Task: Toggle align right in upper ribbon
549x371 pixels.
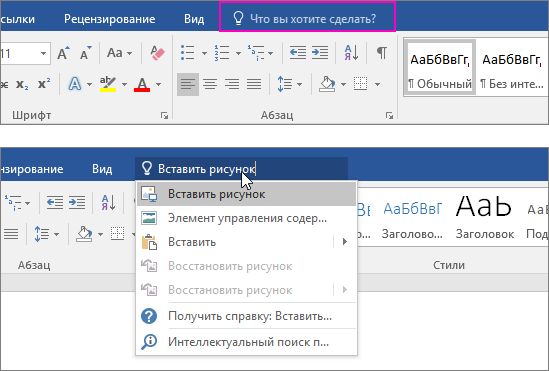Action: tap(232, 84)
